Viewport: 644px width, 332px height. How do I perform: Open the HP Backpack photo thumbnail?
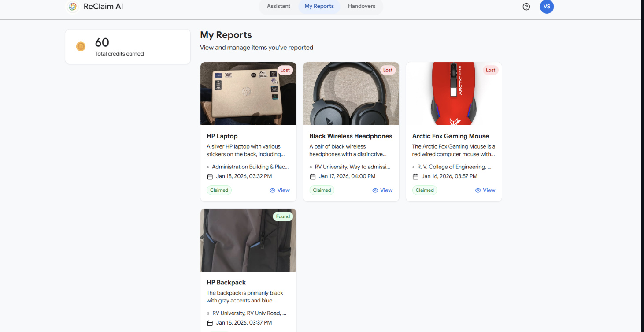[x=248, y=240]
